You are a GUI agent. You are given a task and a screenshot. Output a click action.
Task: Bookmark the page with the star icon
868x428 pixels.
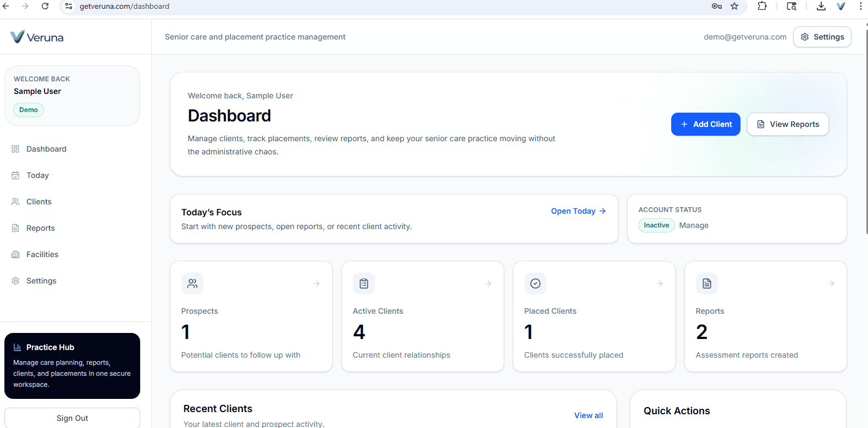tap(734, 6)
